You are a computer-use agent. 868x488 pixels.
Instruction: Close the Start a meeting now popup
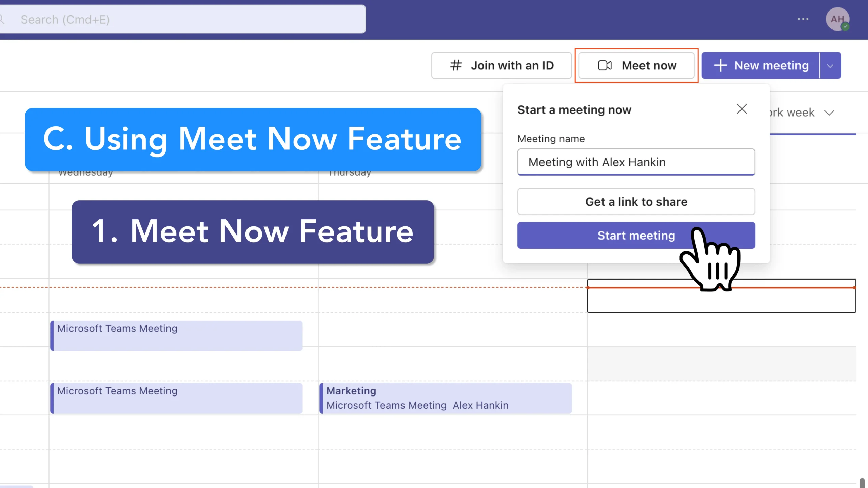pos(742,109)
